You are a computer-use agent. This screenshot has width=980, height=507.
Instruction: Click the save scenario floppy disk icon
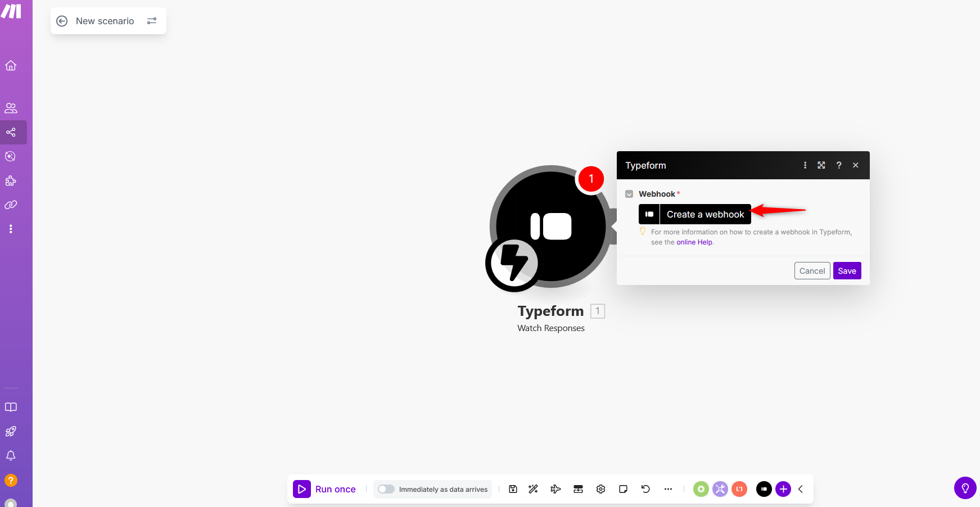[x=513, y=489]
